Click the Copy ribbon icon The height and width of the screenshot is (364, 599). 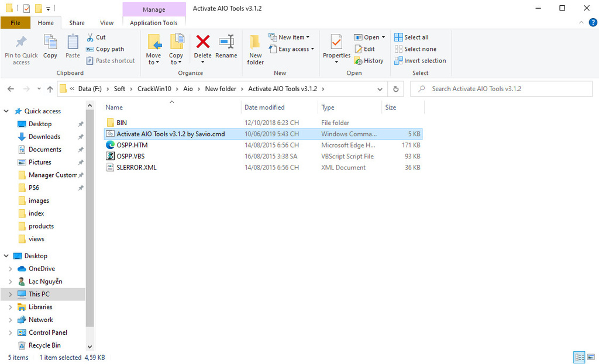[x=50, y=42]
